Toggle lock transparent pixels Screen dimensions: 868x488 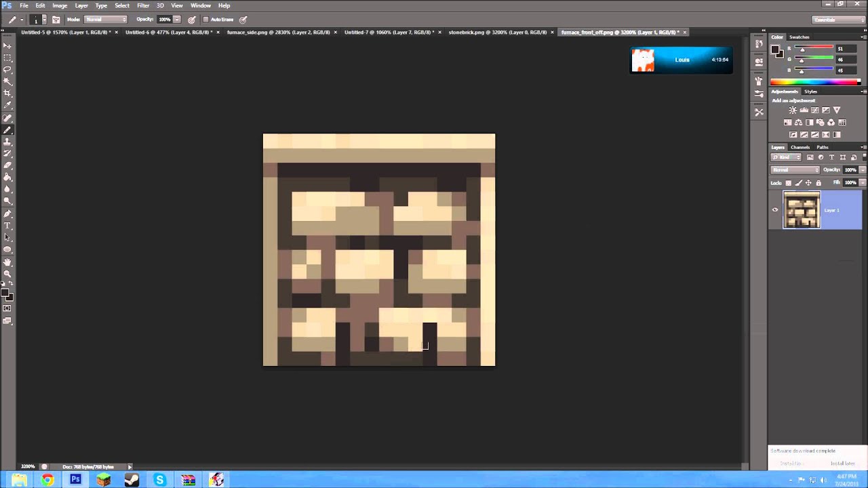coord(789,183)
